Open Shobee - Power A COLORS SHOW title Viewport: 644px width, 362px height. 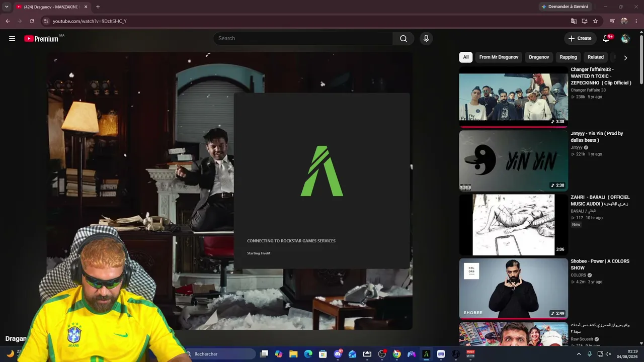pos(600,264)
